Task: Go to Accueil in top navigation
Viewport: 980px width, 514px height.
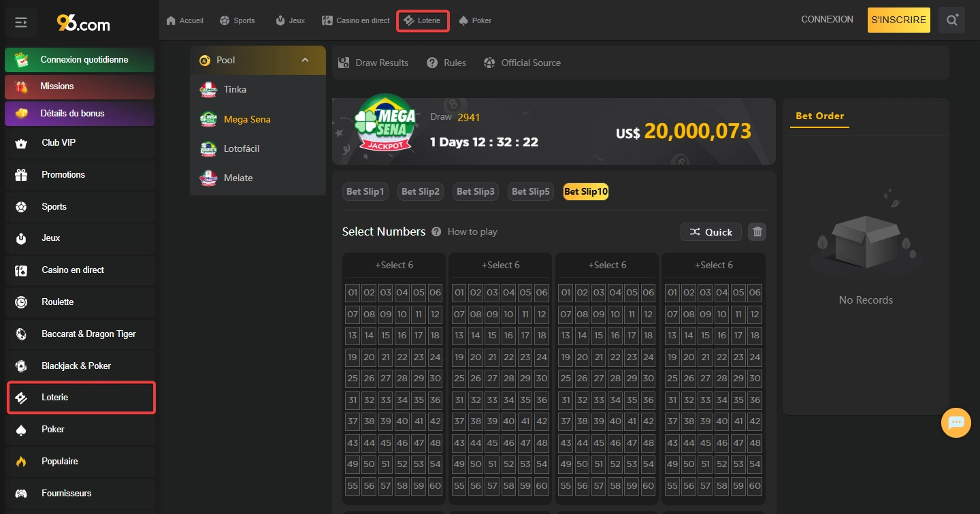Action: click(x=185, y=20)
